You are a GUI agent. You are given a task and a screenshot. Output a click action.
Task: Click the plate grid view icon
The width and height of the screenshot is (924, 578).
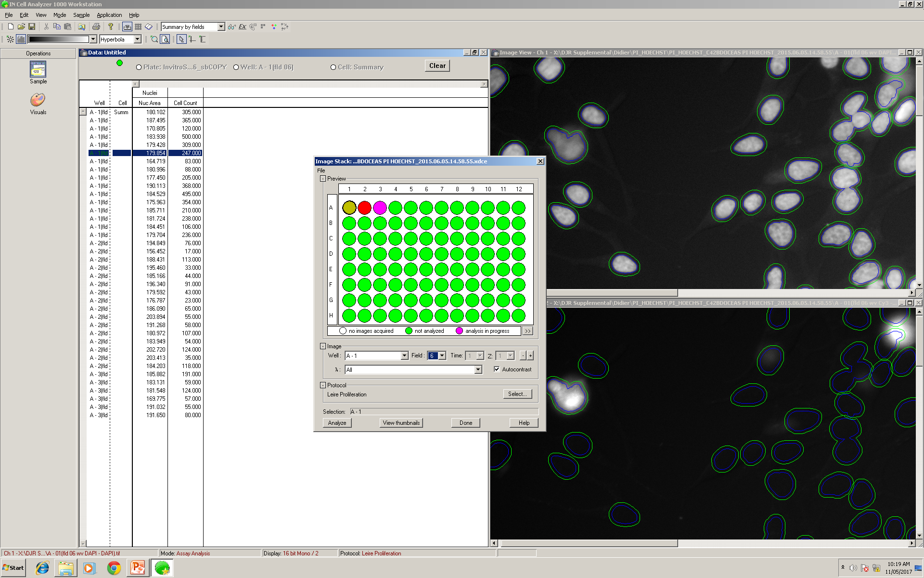tap(138, 27)
